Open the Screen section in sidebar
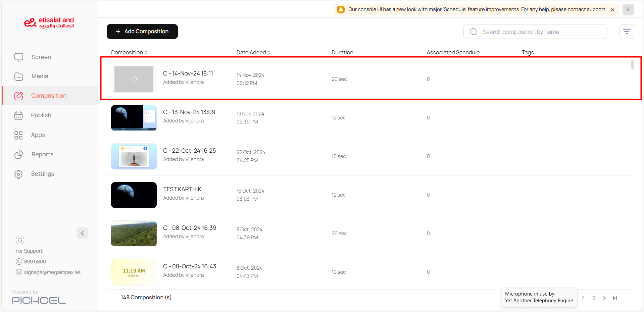Image resolution: width=644 pixels, height=312 pixels. (41, 57)
